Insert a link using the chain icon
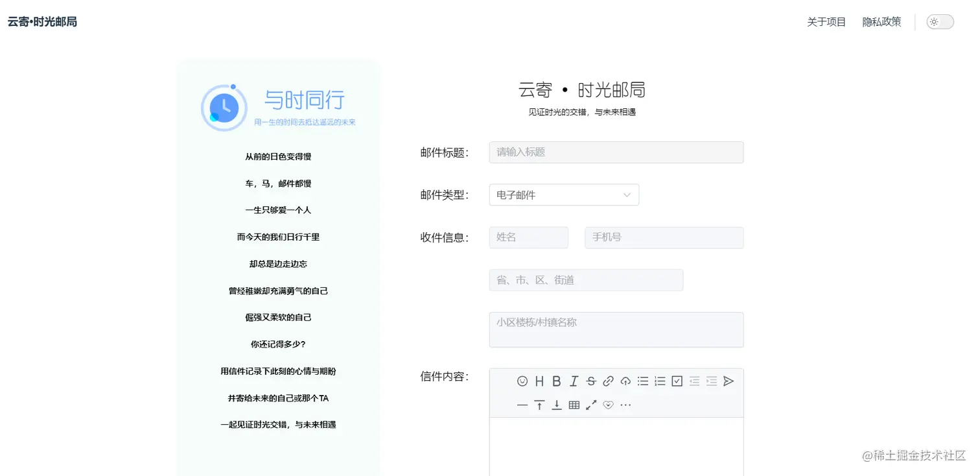The width and height of the screenshot is (980, 476). (608, 381)
